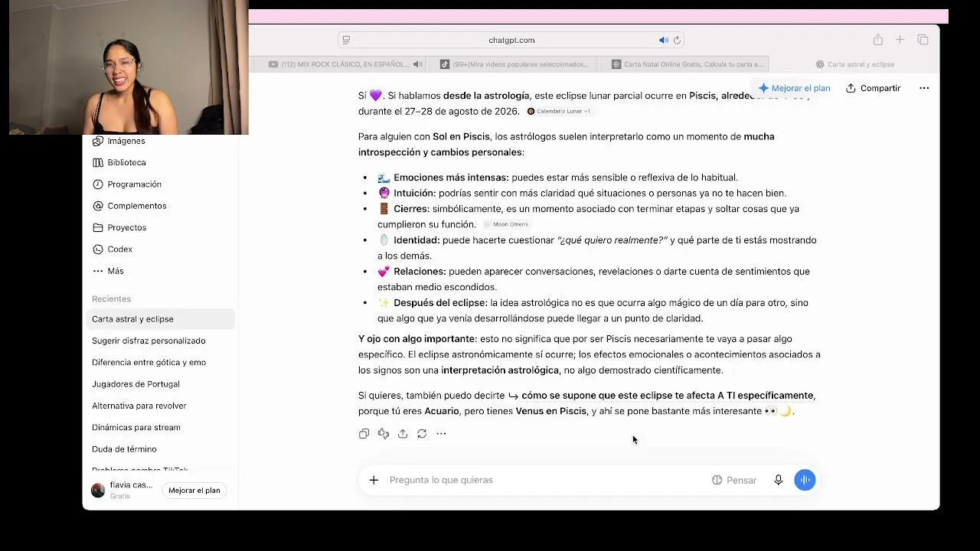This screenshot has width=980, height=551.
Task: Regenerate the ChatGPT response
Action: 422,434
